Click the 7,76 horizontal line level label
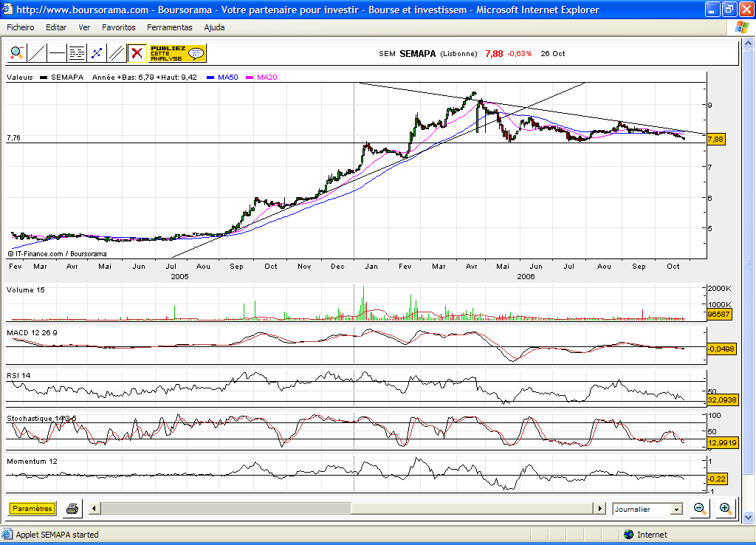The image size is (756, 545). click(13, 138)
